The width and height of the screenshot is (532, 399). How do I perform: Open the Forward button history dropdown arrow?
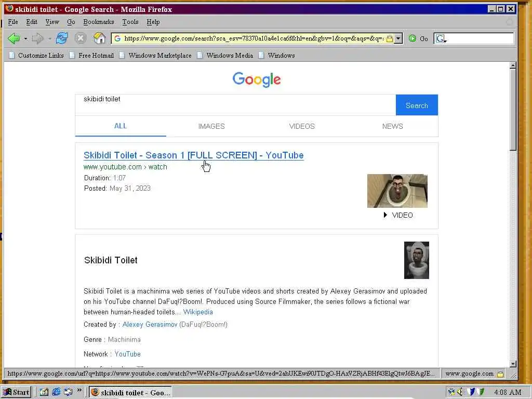(49, 38)
